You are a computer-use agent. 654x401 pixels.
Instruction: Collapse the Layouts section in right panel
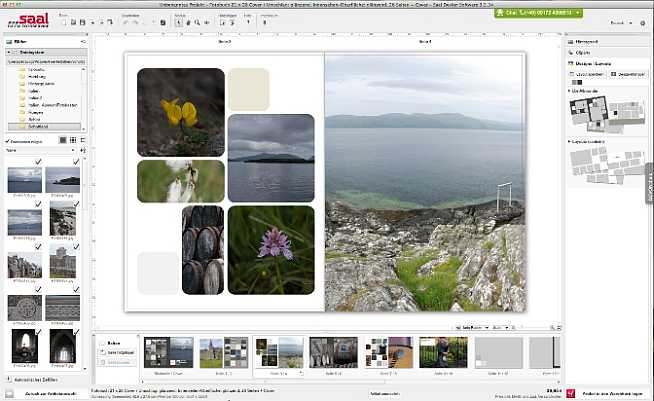[x=569, y=142]
